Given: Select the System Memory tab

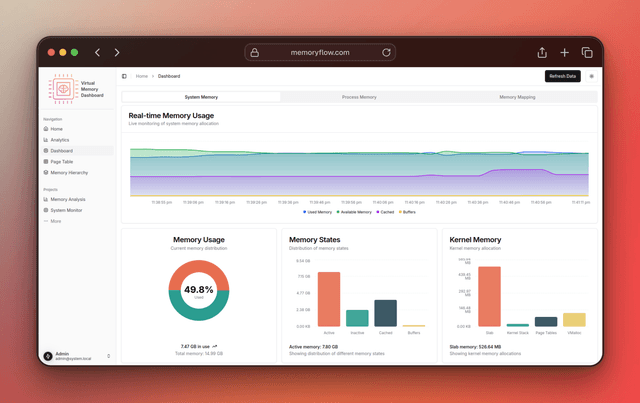Looking at the screenshot, I should click(x=201, y=97).
